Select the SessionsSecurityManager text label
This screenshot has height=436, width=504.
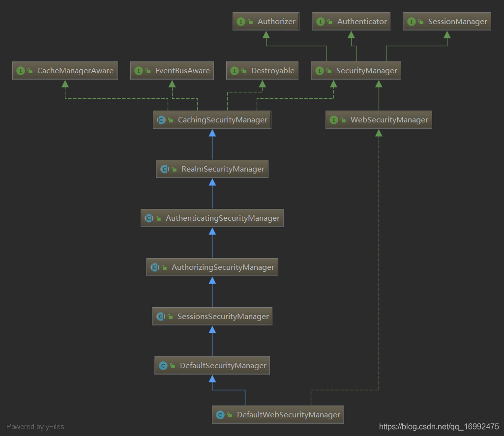pyautogui.click(x=223, y=317)
